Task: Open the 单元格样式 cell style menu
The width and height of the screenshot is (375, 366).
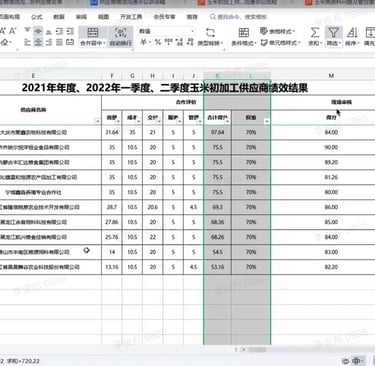Action: [280, 43]
